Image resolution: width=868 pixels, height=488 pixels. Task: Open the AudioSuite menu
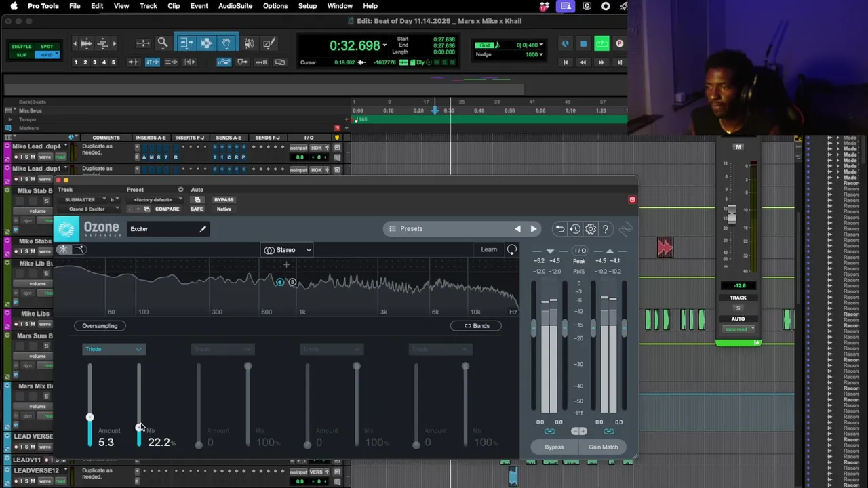coord(235,6)
